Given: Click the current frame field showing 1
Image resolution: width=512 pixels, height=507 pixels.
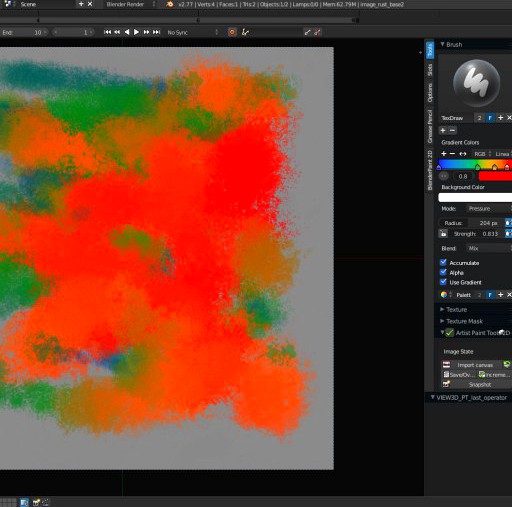Looking at the screenshot, I should (x=73, y=32).
